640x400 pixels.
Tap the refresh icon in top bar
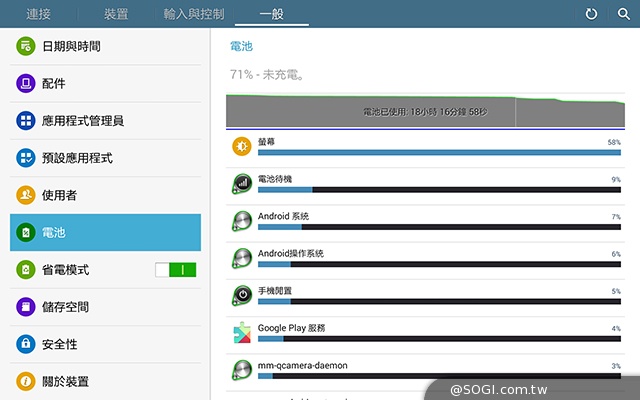(591, 14)
